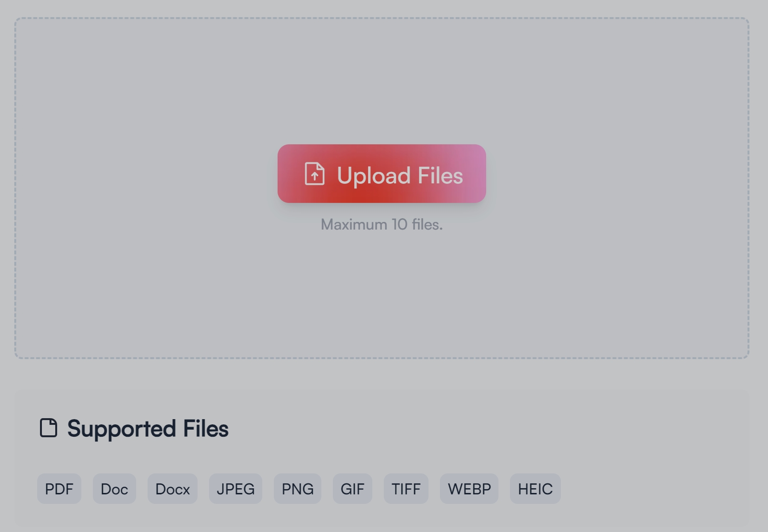Click the upload document icon in button
768x532 pixels.
tap(314, 174)
